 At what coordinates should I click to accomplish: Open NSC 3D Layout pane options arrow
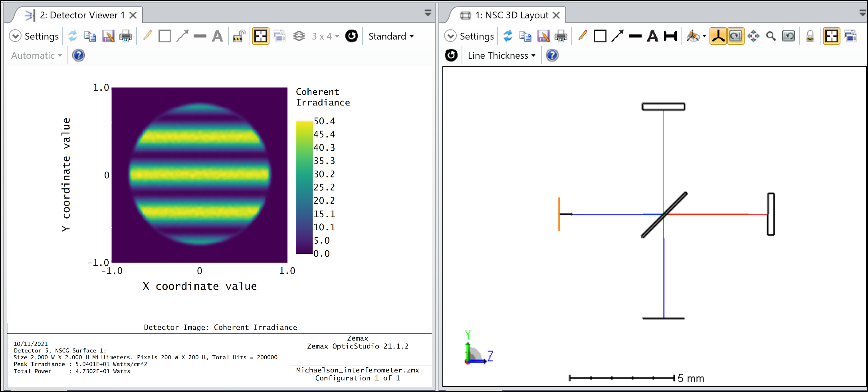point(862,13)
